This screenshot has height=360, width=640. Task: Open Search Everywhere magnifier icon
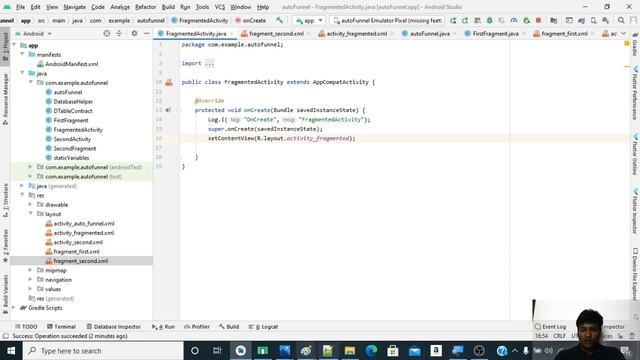coord(621,20)
